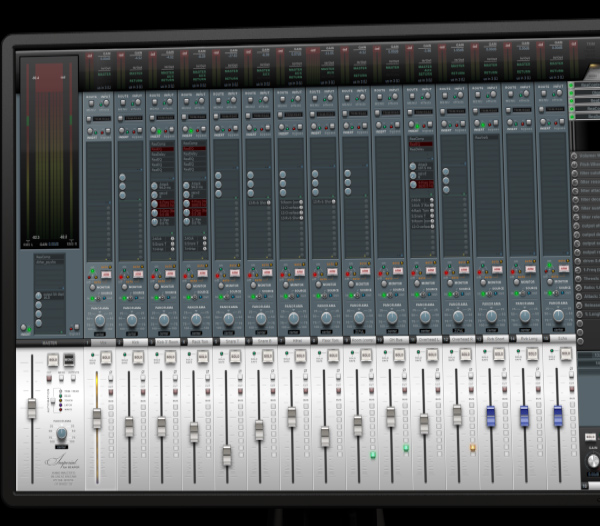Click the first send knob on Overhead L strip

coord(413,166)
